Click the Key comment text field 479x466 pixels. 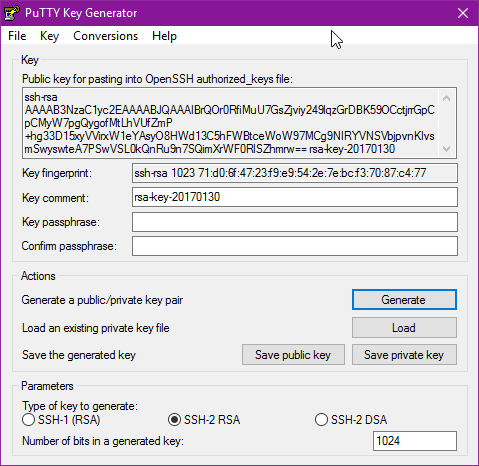pos(295,197)
